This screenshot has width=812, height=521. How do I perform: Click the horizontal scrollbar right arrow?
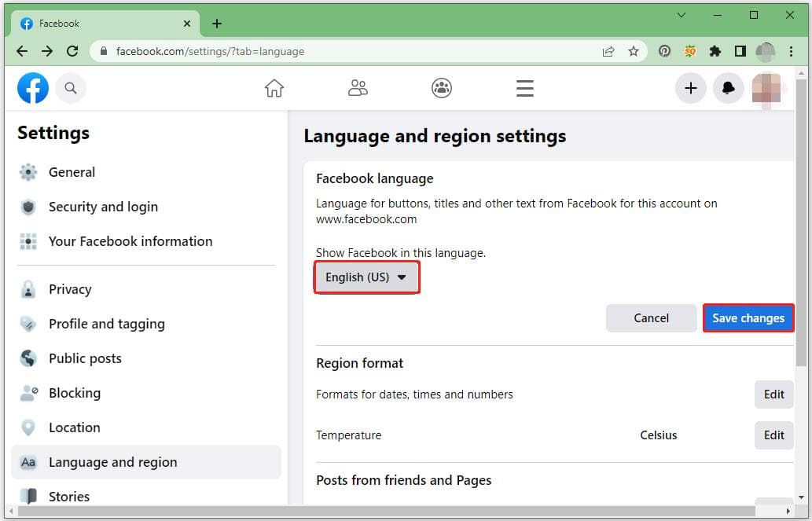788,511
